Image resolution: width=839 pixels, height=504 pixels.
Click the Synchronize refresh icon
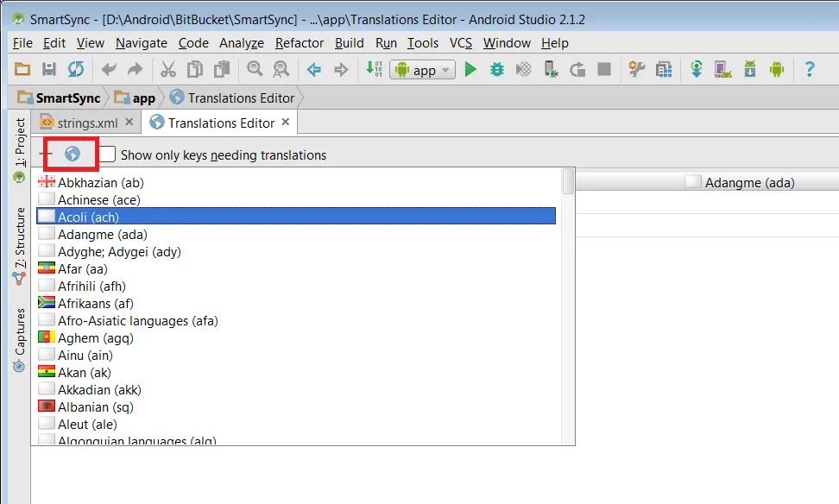point(76,69)
